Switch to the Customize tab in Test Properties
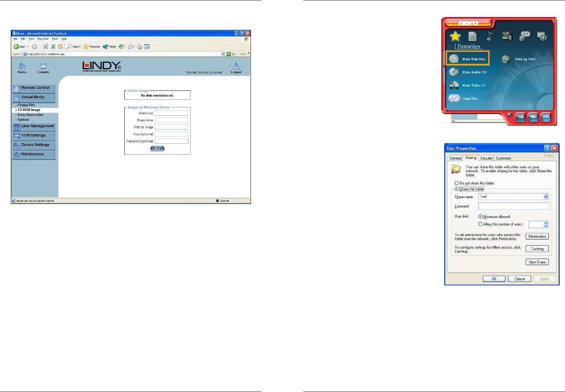This screenshot has height=392, width=565. [503, 158]
